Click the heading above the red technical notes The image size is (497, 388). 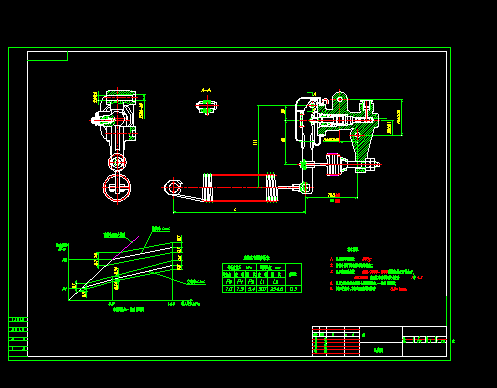coord(353,250)
